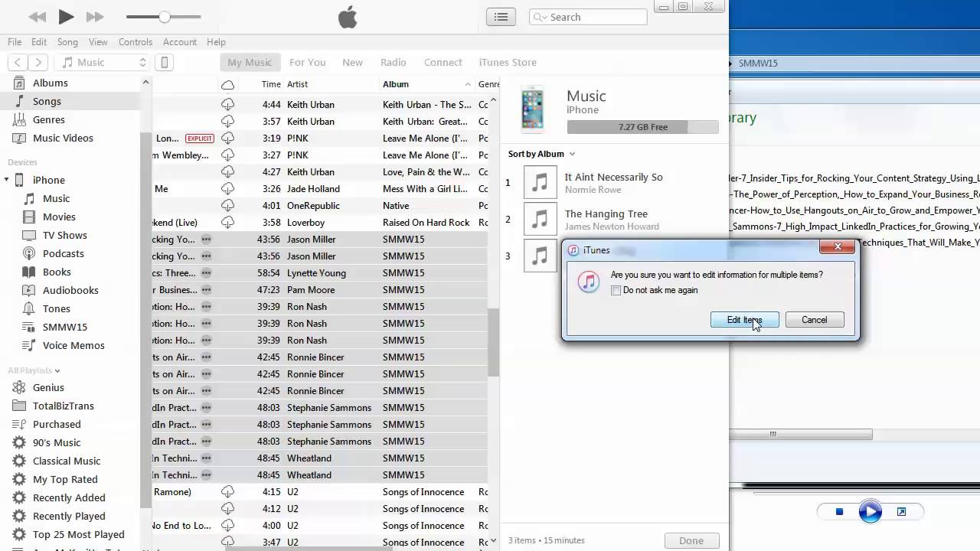Open the list view button beside Search
Image resolution: width=980 pixels, height=551 pixels.
pyautogui.click(x=501, y=17)
